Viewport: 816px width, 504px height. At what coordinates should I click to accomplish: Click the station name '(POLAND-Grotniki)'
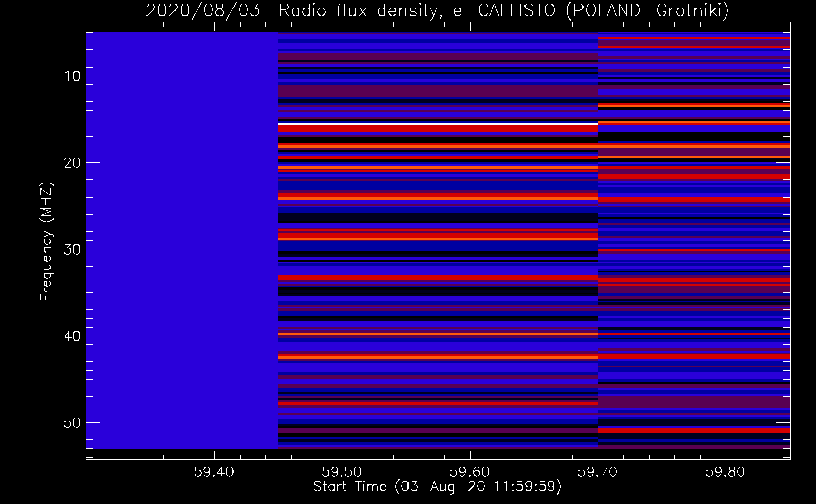pyautogui.click(x=648, y=10)
